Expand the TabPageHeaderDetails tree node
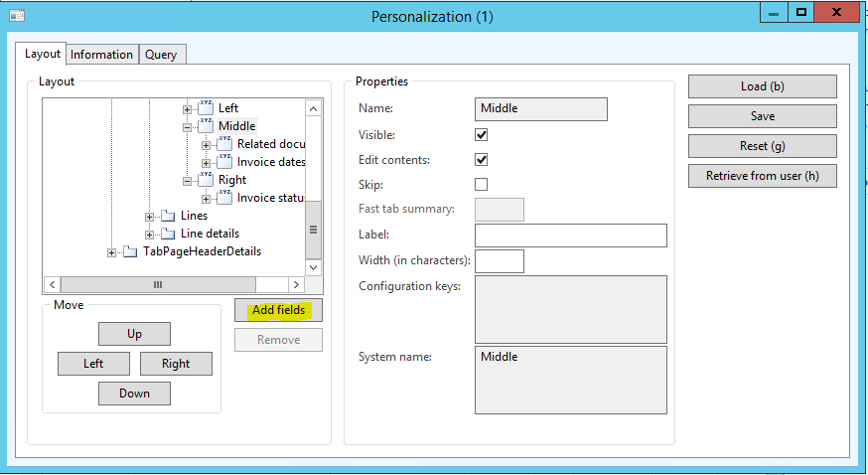This screenshot has height=475, width=868. [111, 252]
